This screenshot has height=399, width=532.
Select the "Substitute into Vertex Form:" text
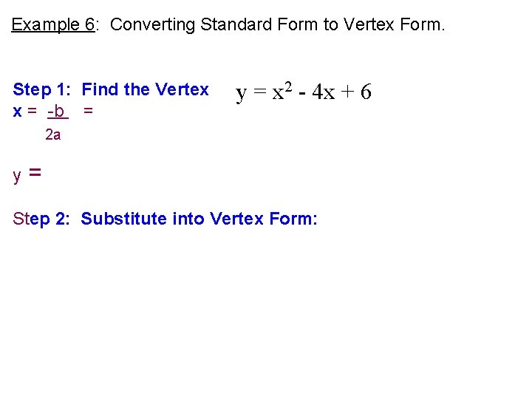[199, 219]
